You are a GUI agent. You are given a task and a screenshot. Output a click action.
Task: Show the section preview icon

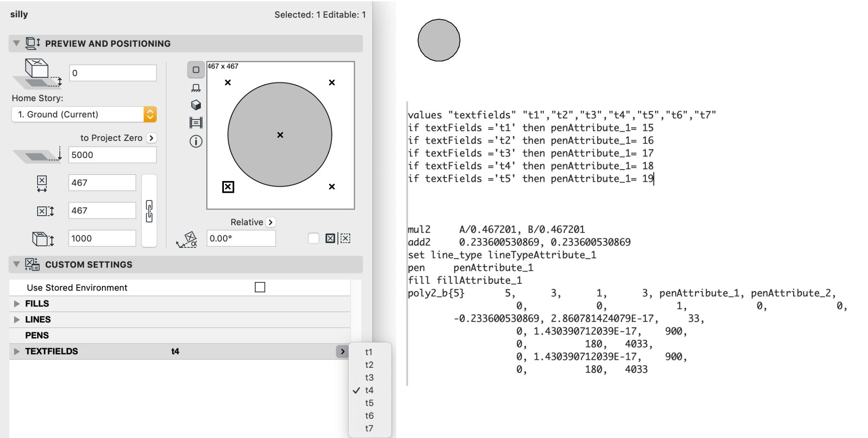point(195,122)
